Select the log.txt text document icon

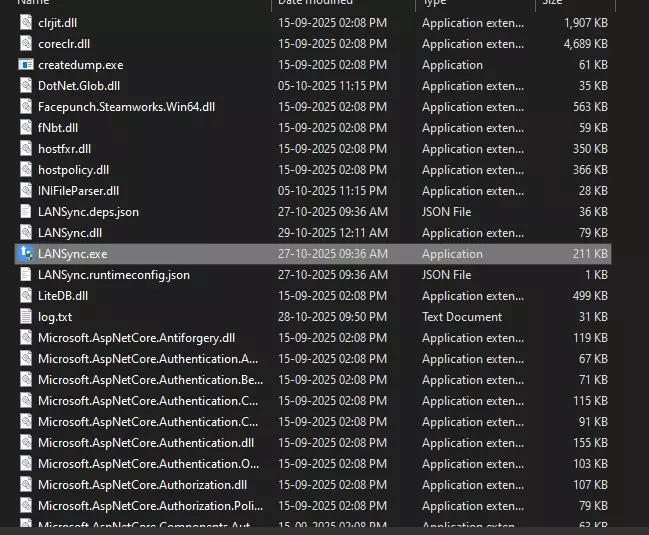coord(26,317)
